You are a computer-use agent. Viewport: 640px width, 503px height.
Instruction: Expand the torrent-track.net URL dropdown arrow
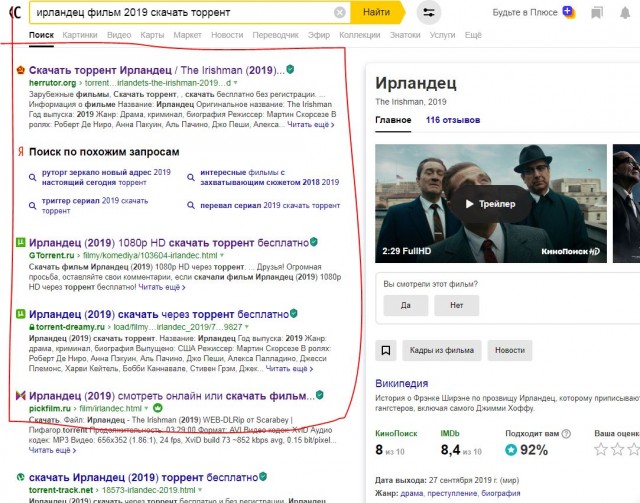click(x=200, y=490)
